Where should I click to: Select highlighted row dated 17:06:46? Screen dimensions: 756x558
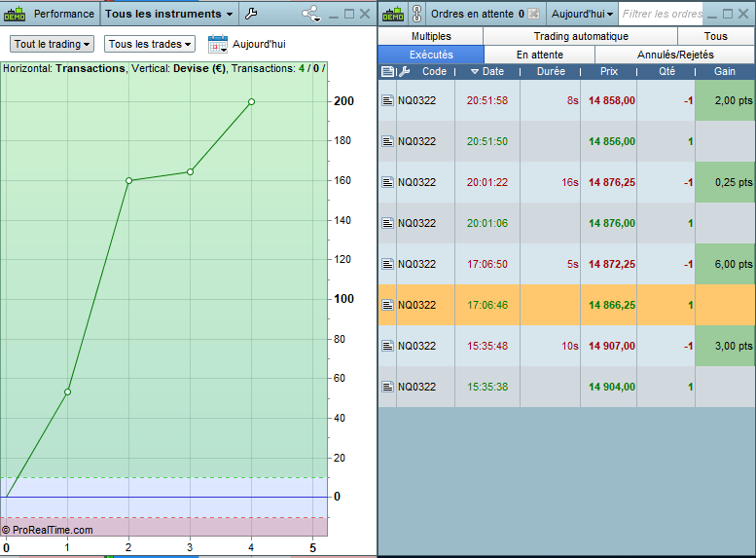[566, 305]
